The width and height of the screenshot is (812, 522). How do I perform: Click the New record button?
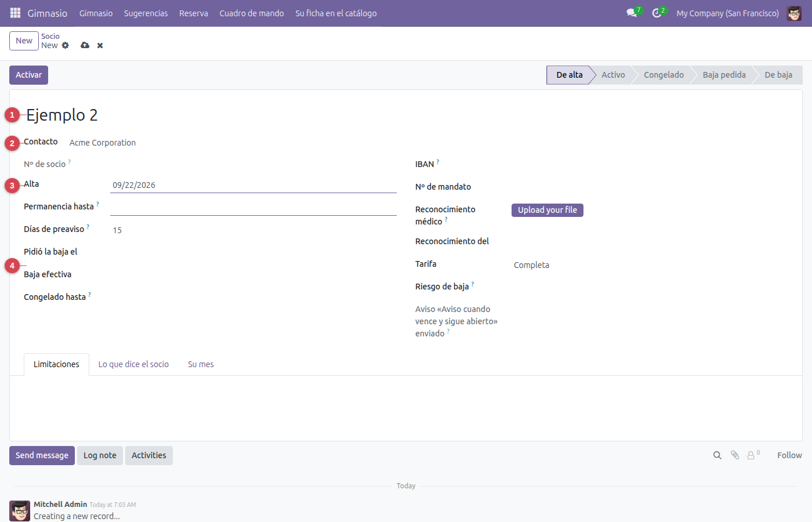(24, 41)
